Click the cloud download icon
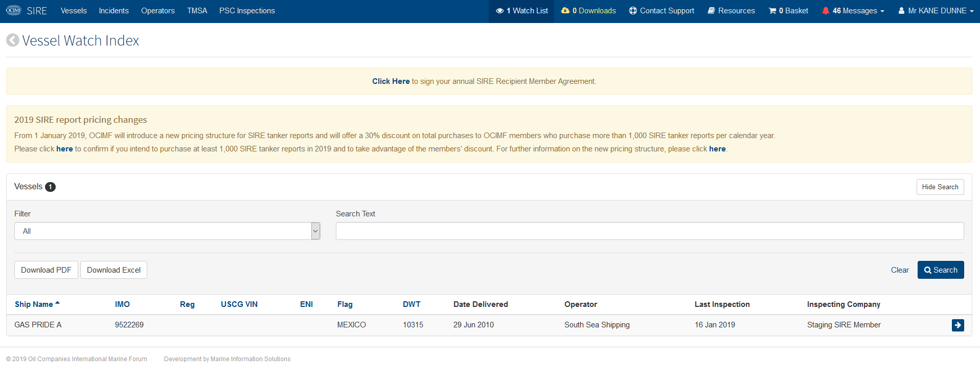 click(565, 11)
